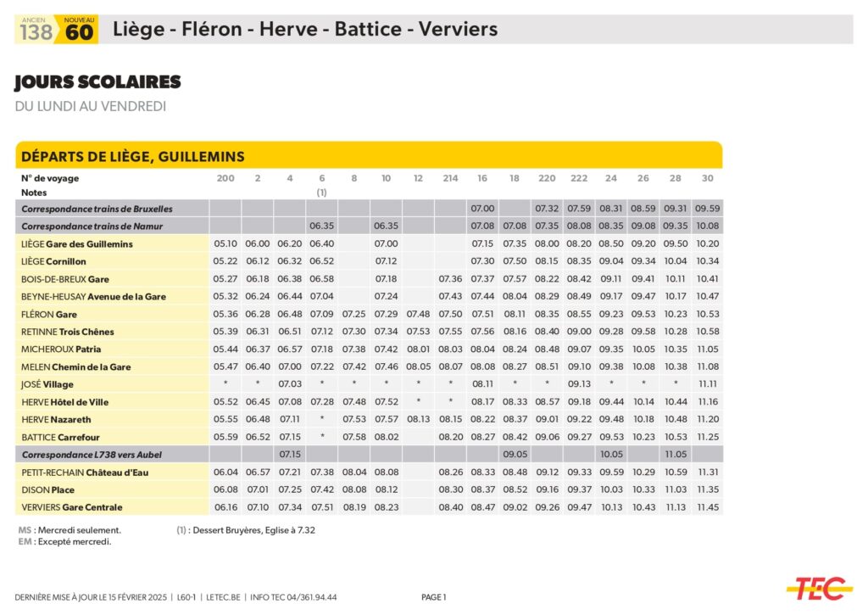Click the 05.10 departure time cell

click(x=225, y=244)
